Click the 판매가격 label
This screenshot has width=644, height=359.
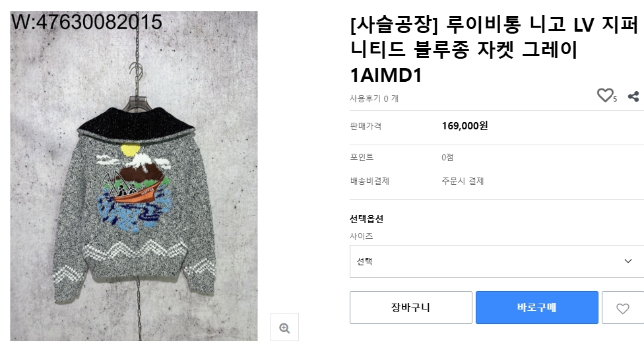366,126
